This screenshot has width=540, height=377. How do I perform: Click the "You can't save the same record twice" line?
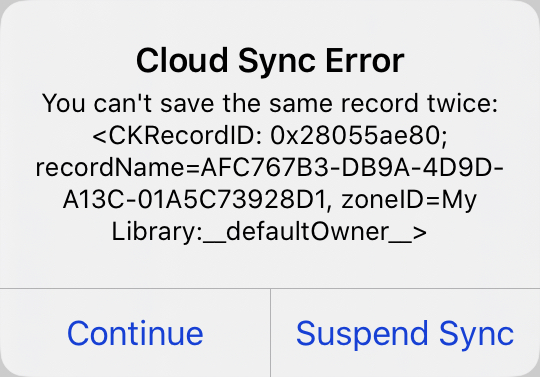coord(270,103)
